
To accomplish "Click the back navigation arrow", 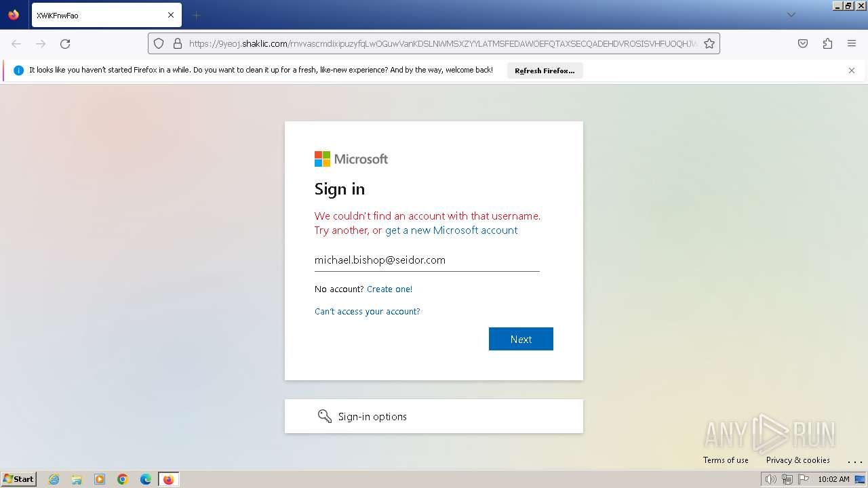I will tap(16, 43).
